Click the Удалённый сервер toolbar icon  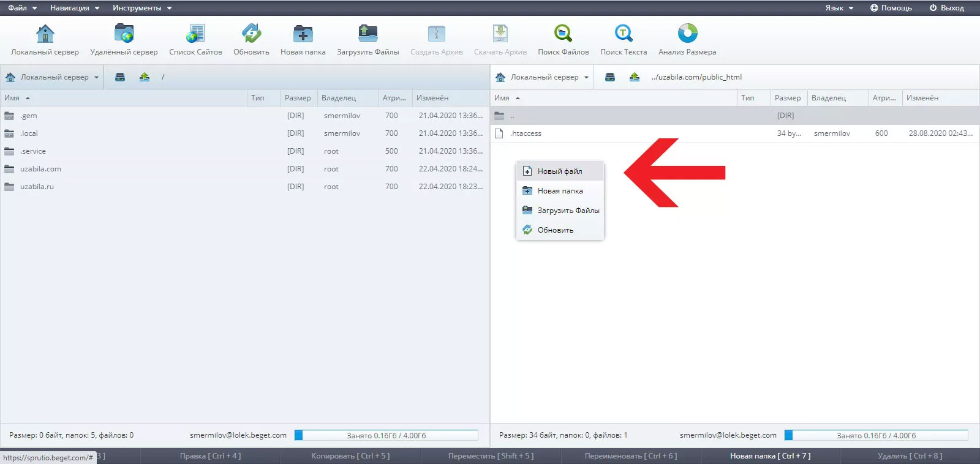[124, 34]
